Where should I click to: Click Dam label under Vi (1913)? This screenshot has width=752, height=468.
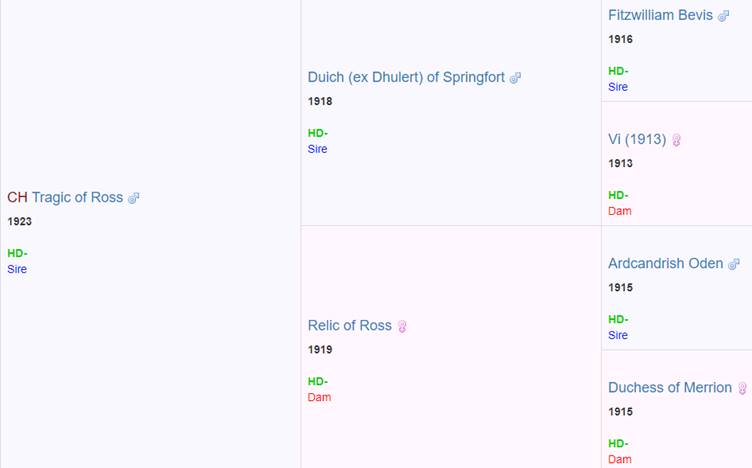click(620, 211)
